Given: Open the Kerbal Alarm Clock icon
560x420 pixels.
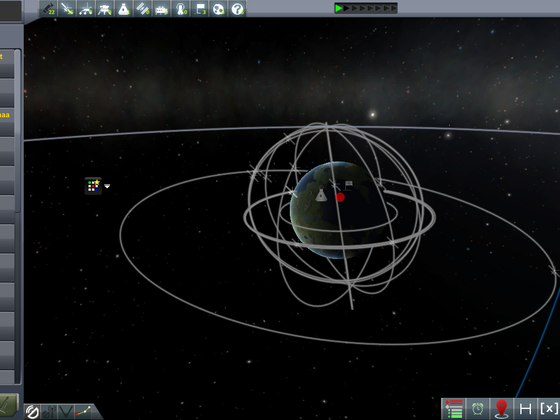Looking at the screenshot, I should pos(478,409).
